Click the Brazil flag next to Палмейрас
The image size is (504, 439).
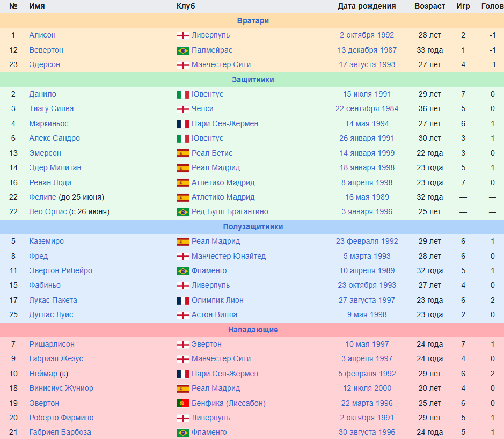[x=183, y=50]
